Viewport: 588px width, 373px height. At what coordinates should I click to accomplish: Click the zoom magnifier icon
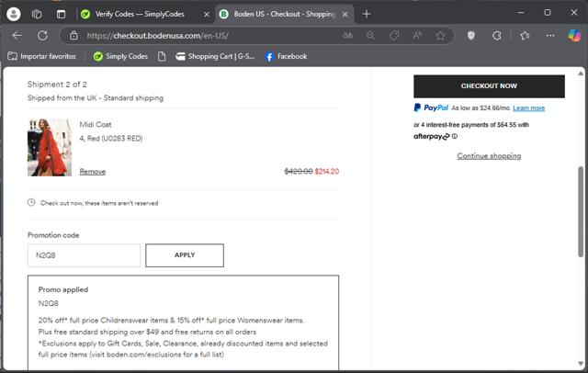point(370,36)
